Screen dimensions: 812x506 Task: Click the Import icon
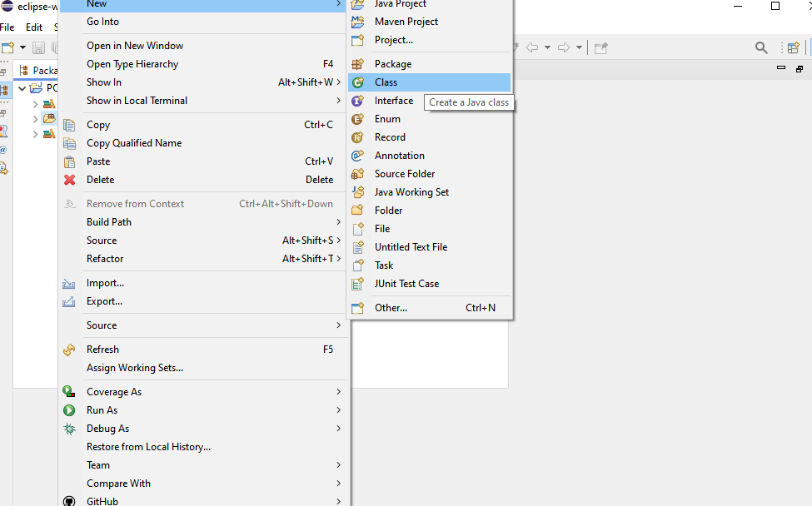tap(69, 284)
